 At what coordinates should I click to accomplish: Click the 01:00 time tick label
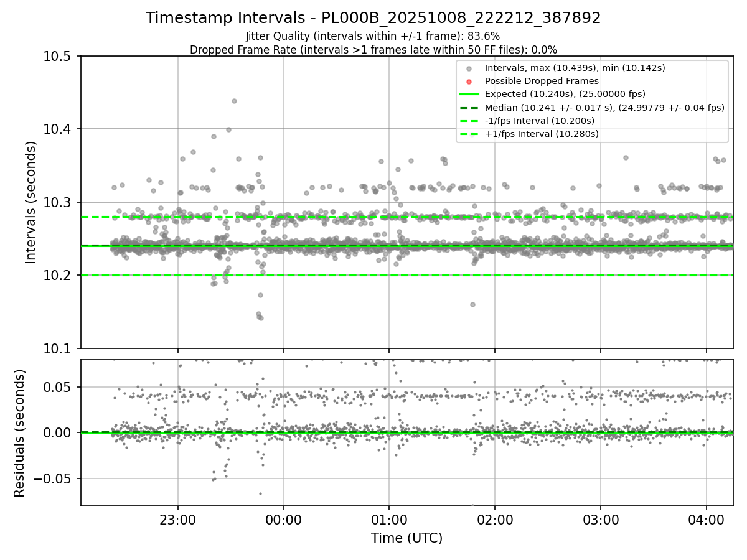coord(389,519)
